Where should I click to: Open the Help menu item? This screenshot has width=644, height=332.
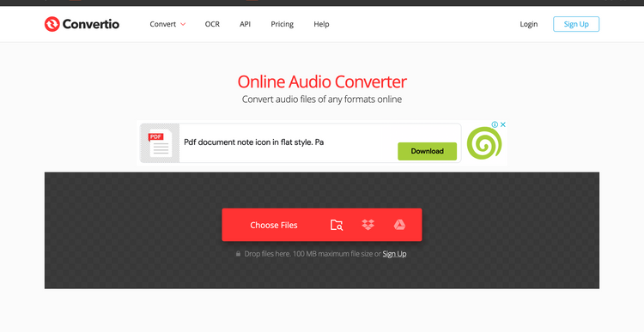[322, 24]
